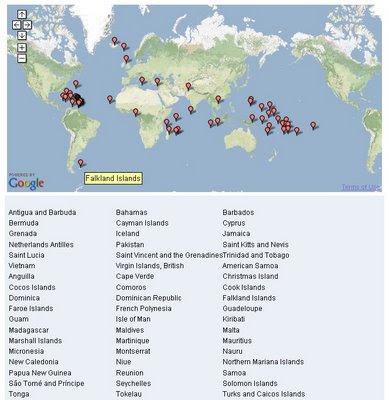Select Bahamas in the country list

click(132, 212)
